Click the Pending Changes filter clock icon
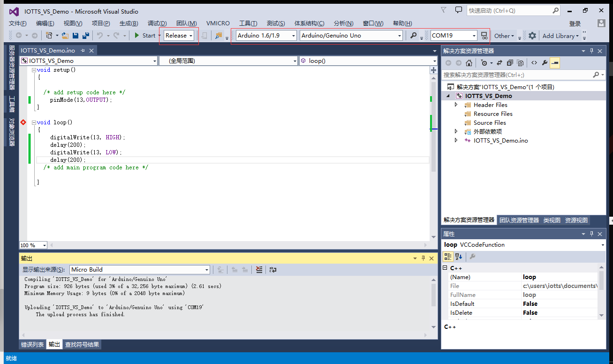The height and width of the screenshot is (364, 613). pos(484,63)
